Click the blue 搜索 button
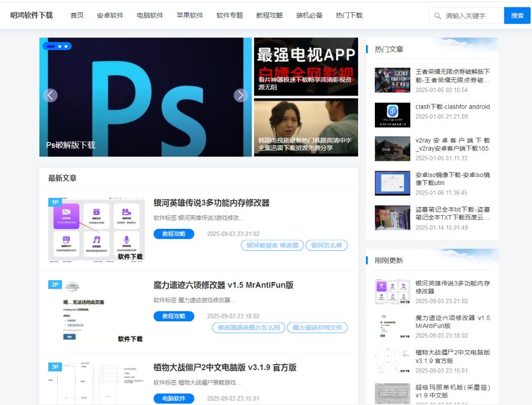The height and width of the screenshot is (405, 532). (x=517, y=16)
